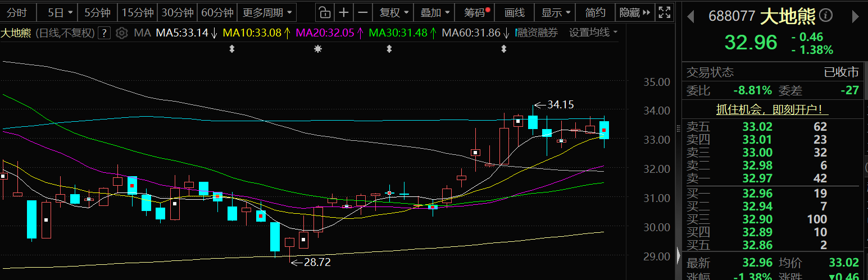Toggle the 简约 simple mode
Viewport: 868px width, 280px height.
(596, 12)
